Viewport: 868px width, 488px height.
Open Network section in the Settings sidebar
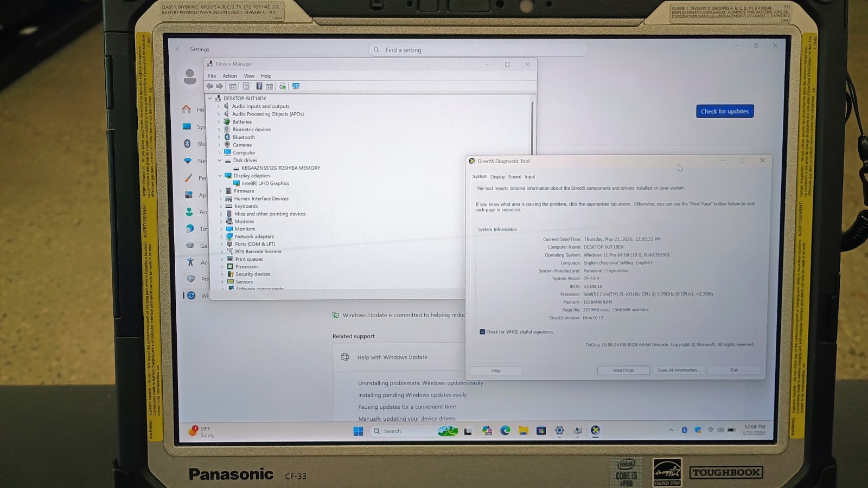(x=188, y=161)
